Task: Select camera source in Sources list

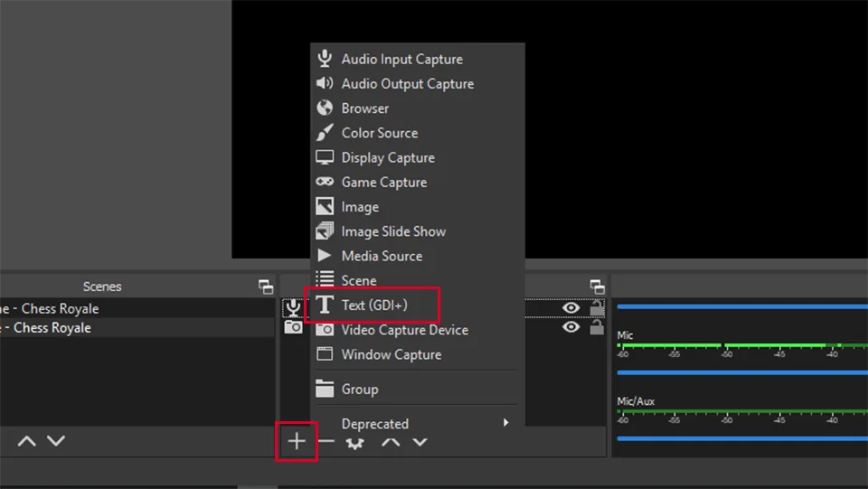Action: tap(293, 327)
